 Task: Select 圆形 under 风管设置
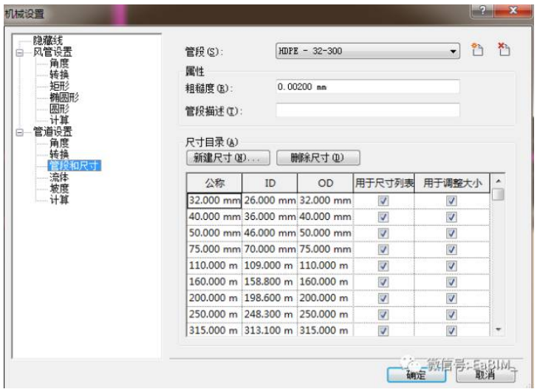(x=59, y=109)
